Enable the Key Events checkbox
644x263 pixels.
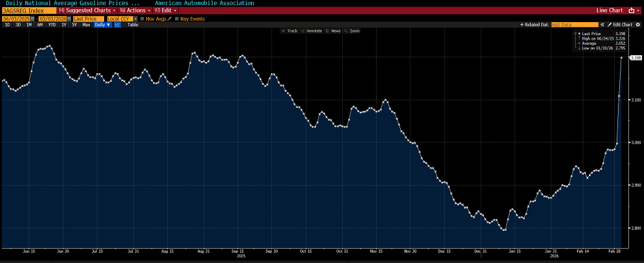click(x=176, y=19)
